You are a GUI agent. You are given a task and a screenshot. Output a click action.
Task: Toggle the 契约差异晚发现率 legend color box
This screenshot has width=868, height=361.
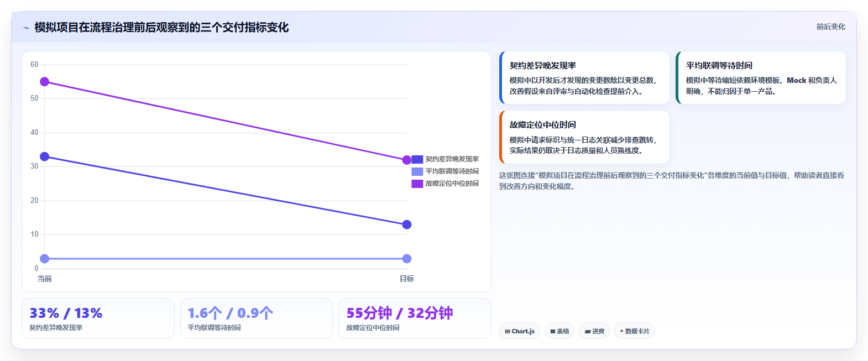click(417, 159)
